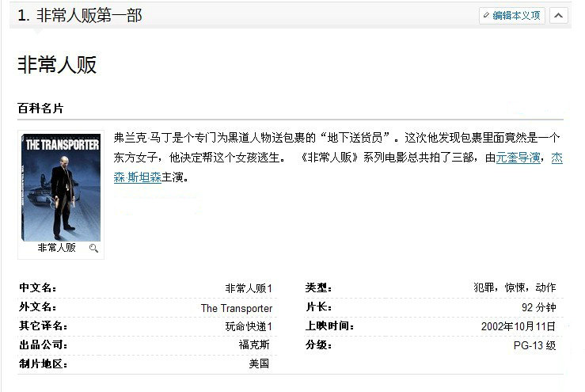Click the magnifier icon under the poster
The height and width of the screenshot is (392, 585).
(93, 249)
